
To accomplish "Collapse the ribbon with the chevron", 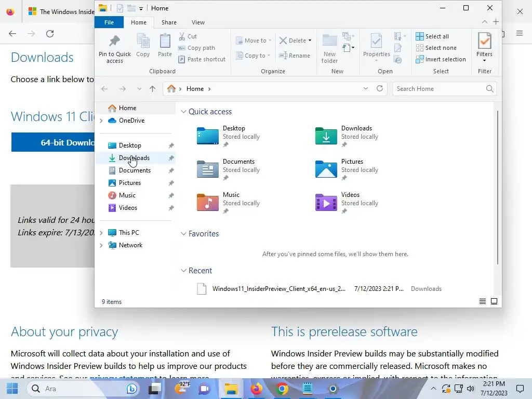I will tap(485, 22).
